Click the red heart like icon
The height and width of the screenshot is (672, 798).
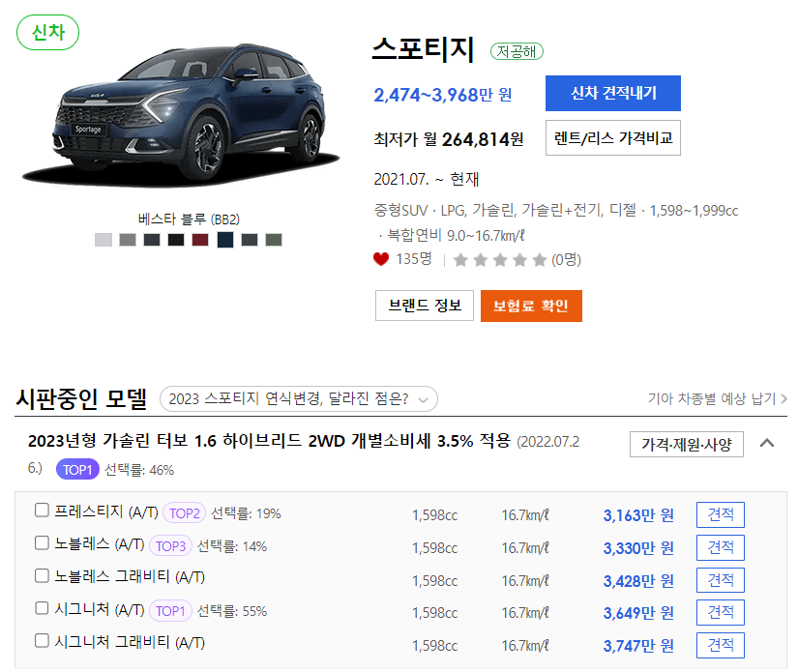[x=381, y=259]
